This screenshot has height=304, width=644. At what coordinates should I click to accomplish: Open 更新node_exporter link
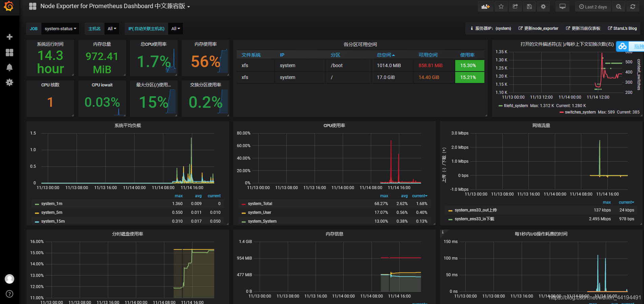pyautogui.click(x=538, y=28)
